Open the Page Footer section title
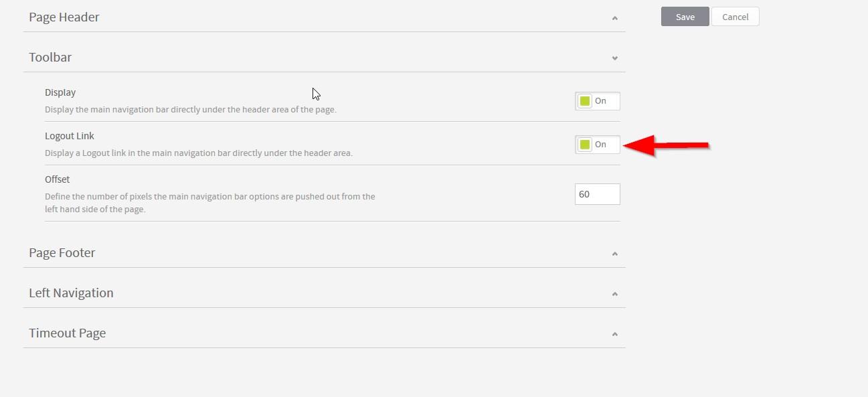 62,253
